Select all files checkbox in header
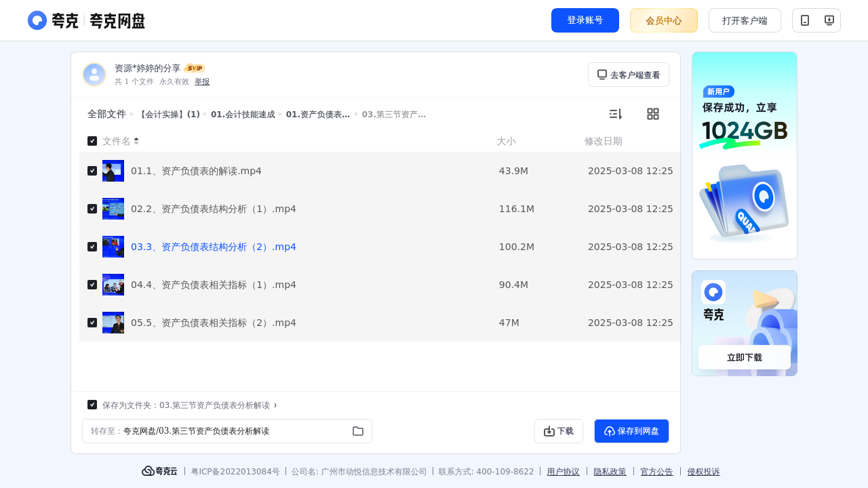 pyautogui.click(x=92, y=141)
